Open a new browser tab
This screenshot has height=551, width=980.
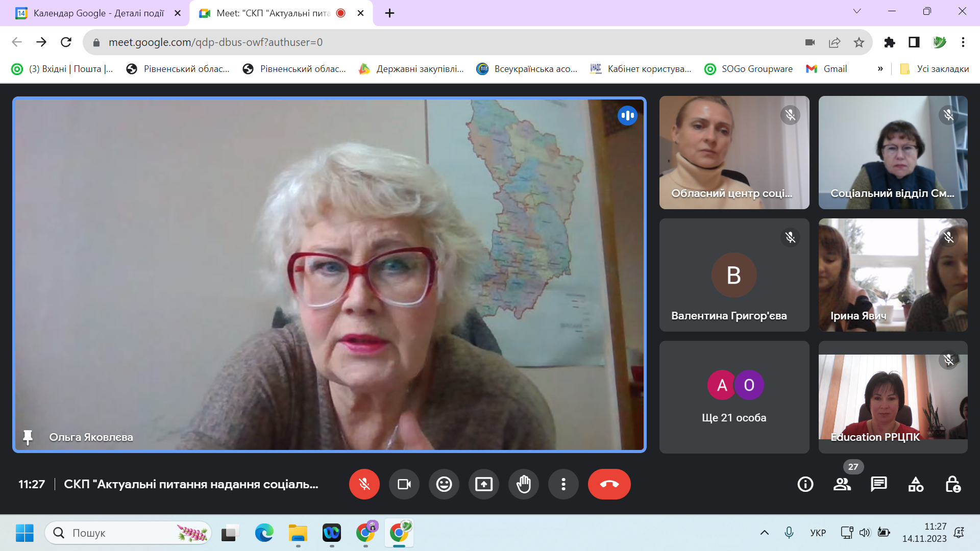(x=389, y=13)
